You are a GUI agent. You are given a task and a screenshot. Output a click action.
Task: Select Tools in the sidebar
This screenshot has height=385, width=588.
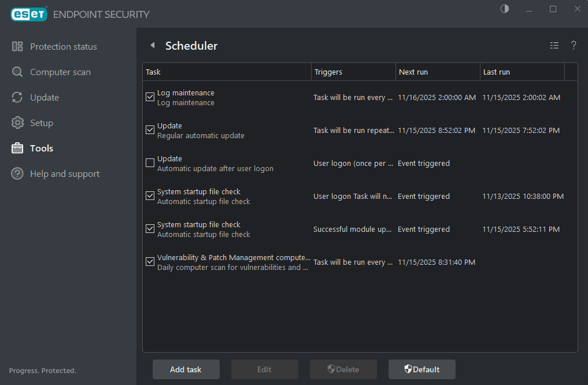(41, 149)
